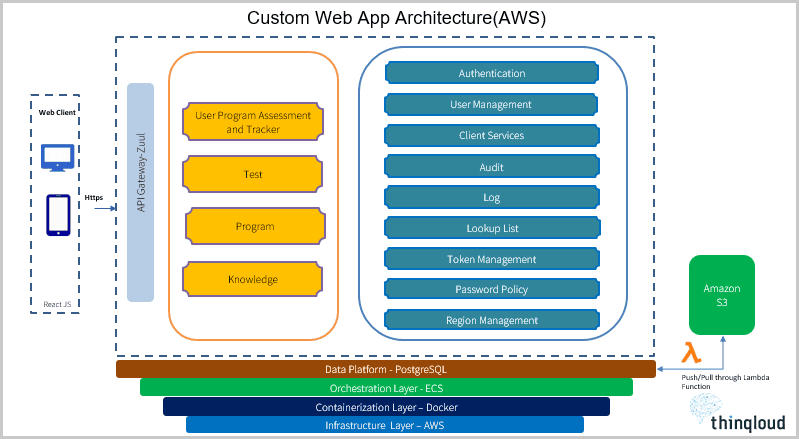The height and width of the screenshot is (439, 799).
Task: Click the orange Lambda symbol
Action: click(x=691, y=352)
